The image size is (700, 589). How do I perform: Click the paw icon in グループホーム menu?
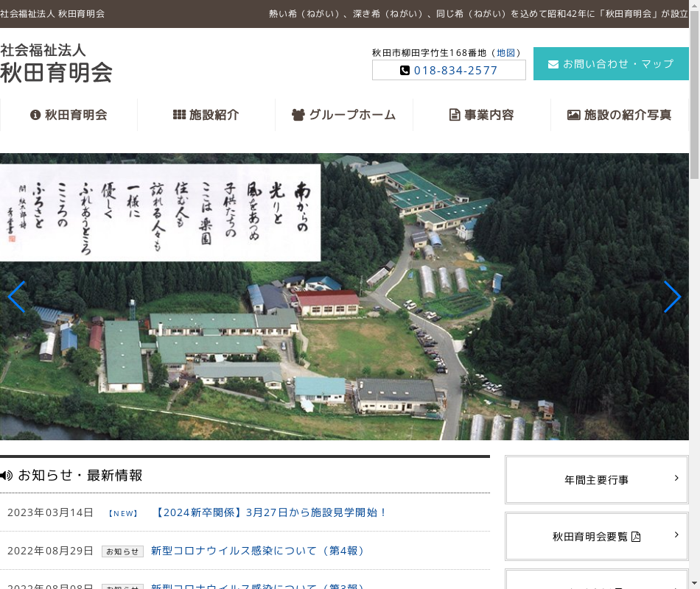298,115
